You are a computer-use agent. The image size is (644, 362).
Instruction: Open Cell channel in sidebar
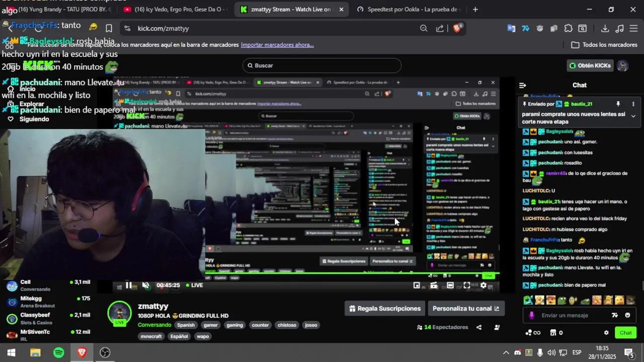(x=48, y=286)
